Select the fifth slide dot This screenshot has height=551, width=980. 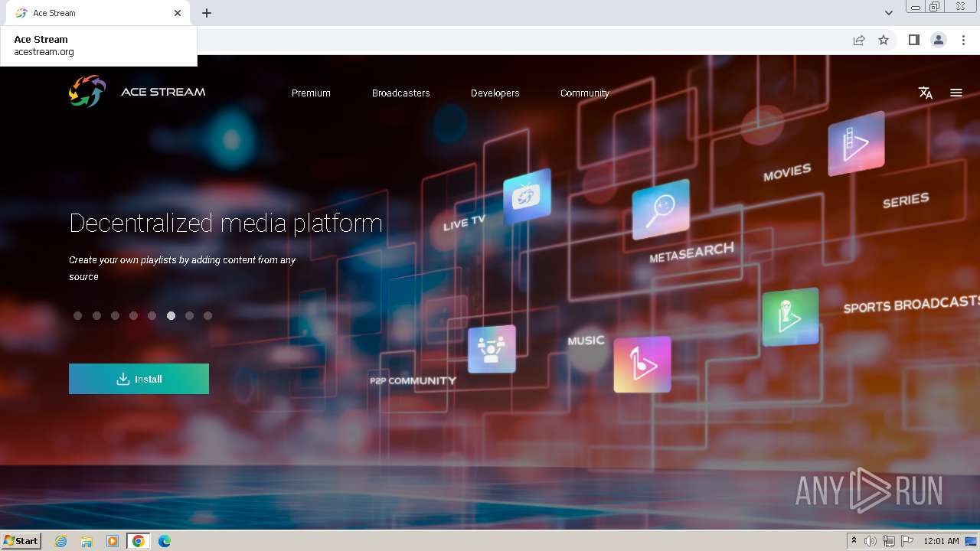point(152,315)
